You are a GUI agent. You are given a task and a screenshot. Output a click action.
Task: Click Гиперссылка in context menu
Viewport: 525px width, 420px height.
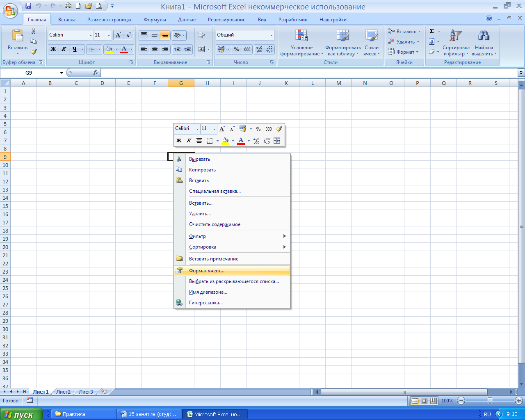(x=232, y=303)
